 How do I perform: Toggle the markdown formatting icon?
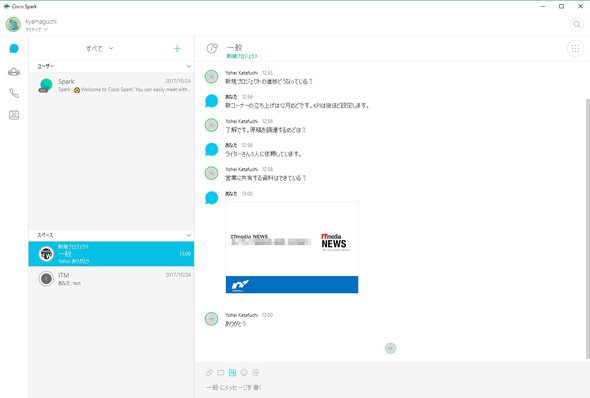coord(233,372)
